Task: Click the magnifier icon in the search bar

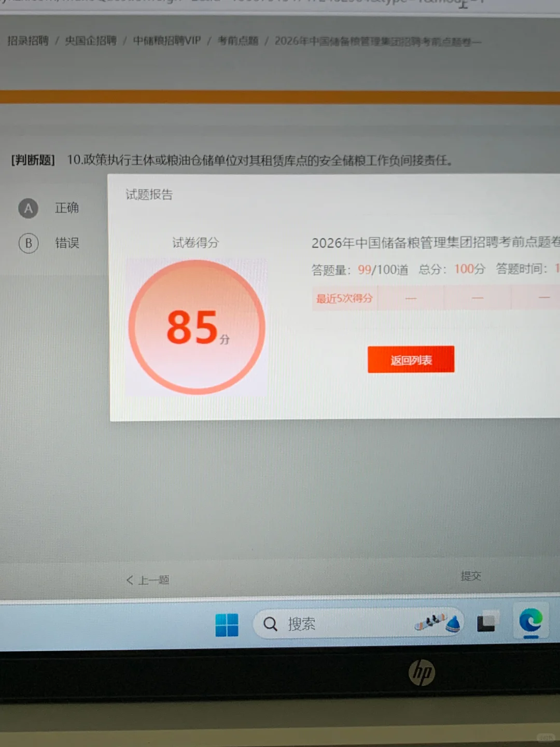Action: pos(270,624)
